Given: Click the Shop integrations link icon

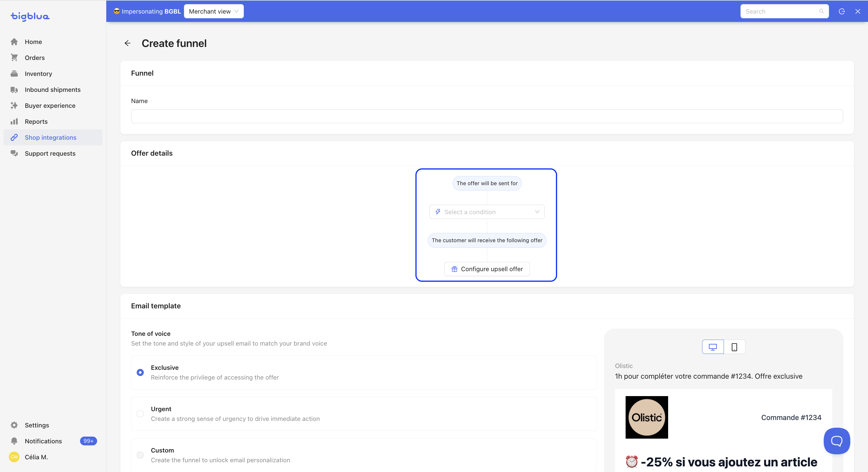Looking at the screenshot, I should click(14, 138).
